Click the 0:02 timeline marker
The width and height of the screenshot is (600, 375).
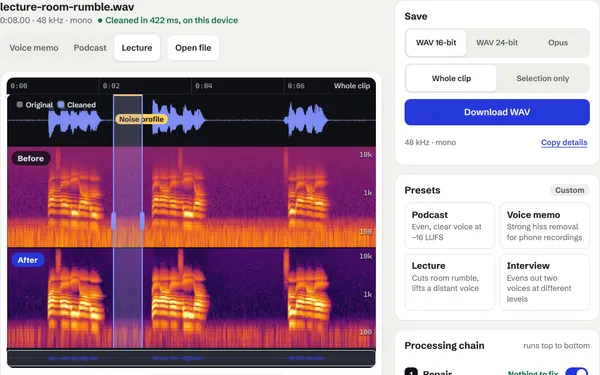coord(111,86)
